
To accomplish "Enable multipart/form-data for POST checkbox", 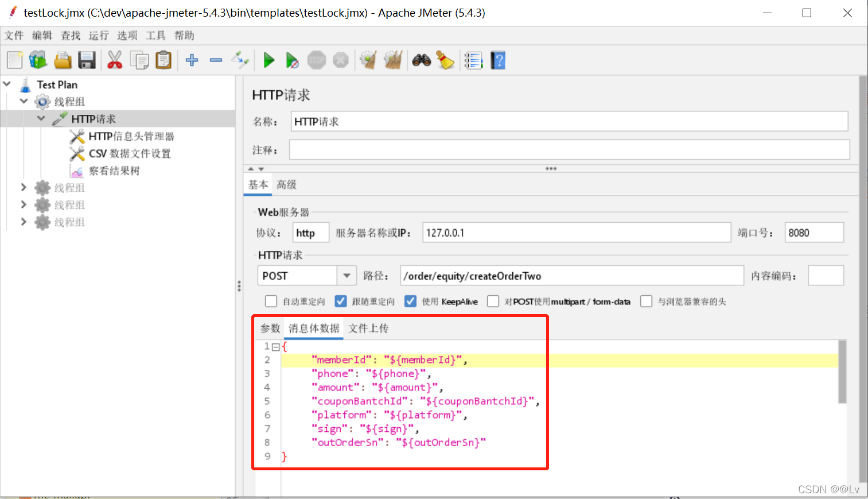I will pos(493,301).
